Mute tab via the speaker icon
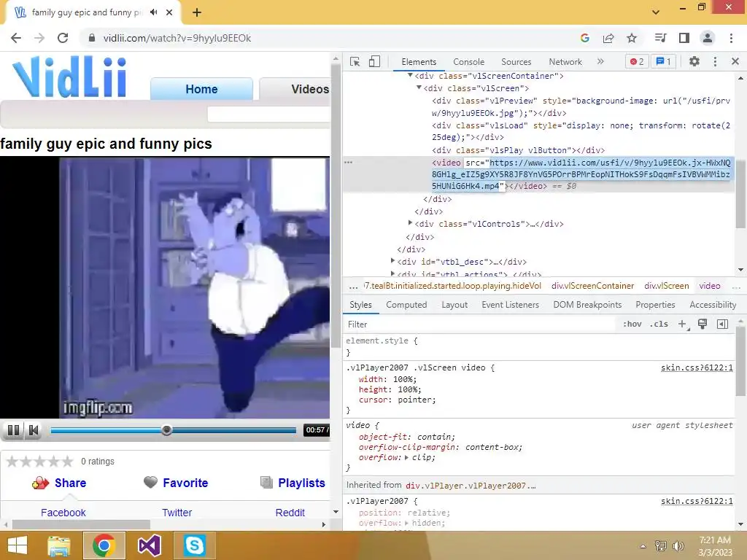 (153, 12)
